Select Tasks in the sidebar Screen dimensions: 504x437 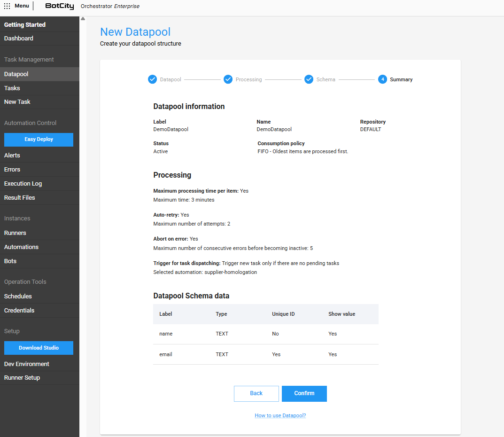pyautogui.click(x=12, y=88)
